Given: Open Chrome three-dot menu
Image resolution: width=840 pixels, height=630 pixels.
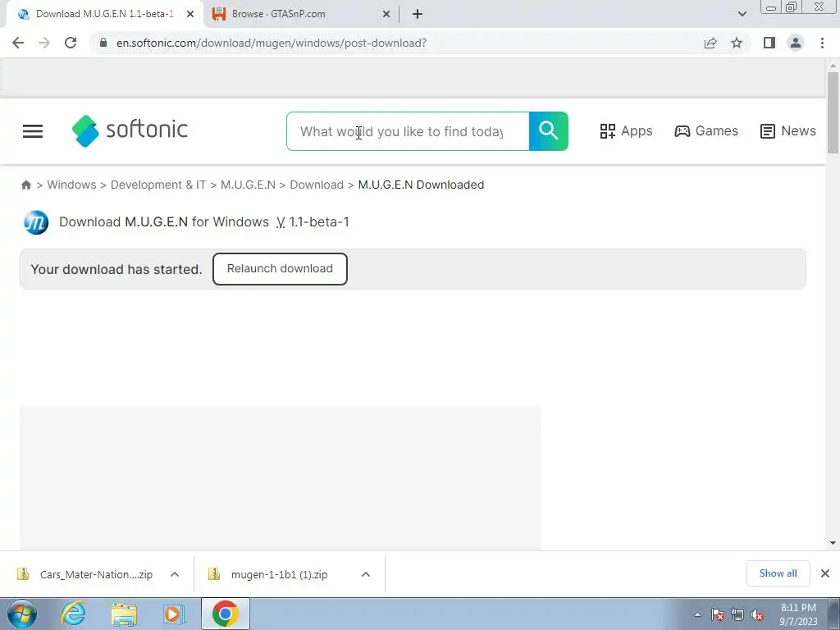Looking at the screenshot, I should 822,43.
